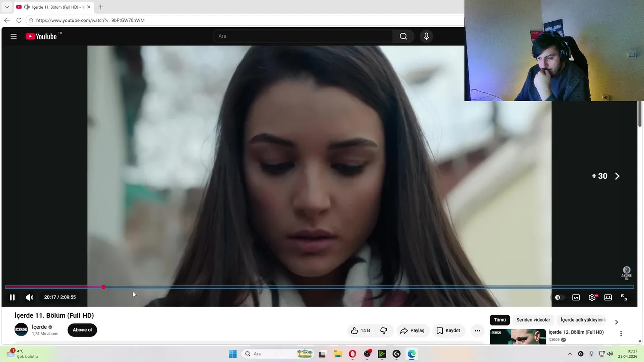
Task: Open the İçerde channel avatar
Action: (x=21, y=330)
